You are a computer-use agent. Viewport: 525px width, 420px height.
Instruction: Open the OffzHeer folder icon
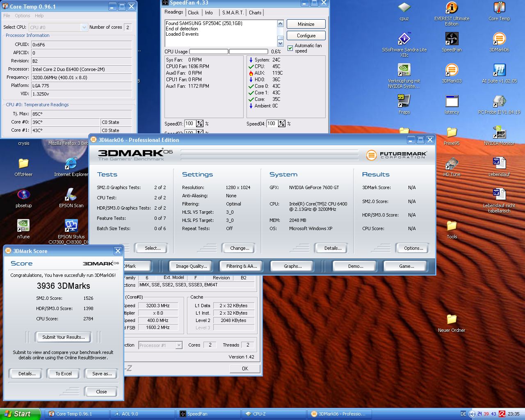pos(23,167)
